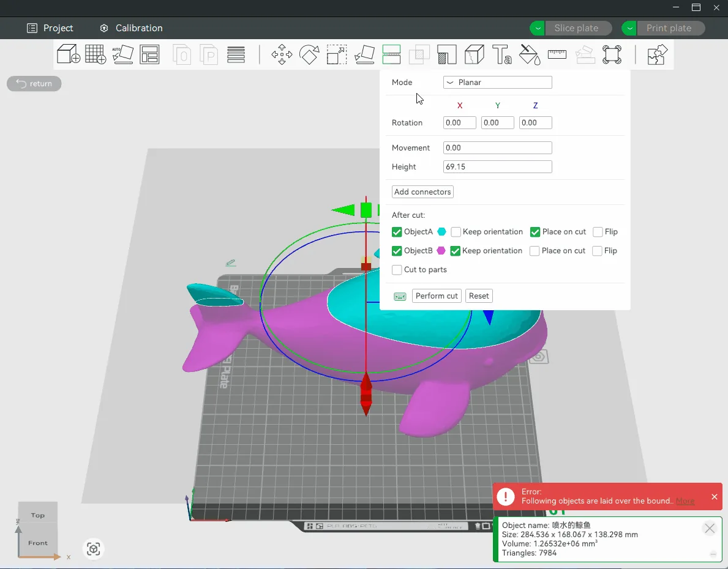The image size is (728, 569).
Task: Select the Scale tool
Action: click(337, 54)
